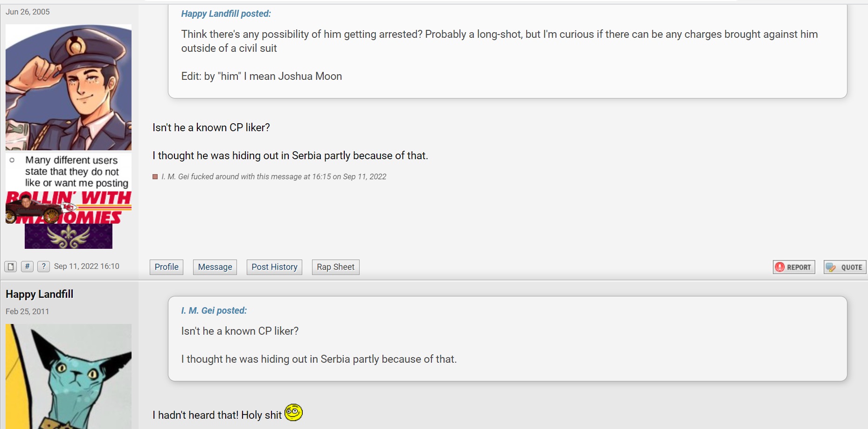868x429 pixels.
Task: Click the 'Many different users' caption image
Action: (69, 172)
